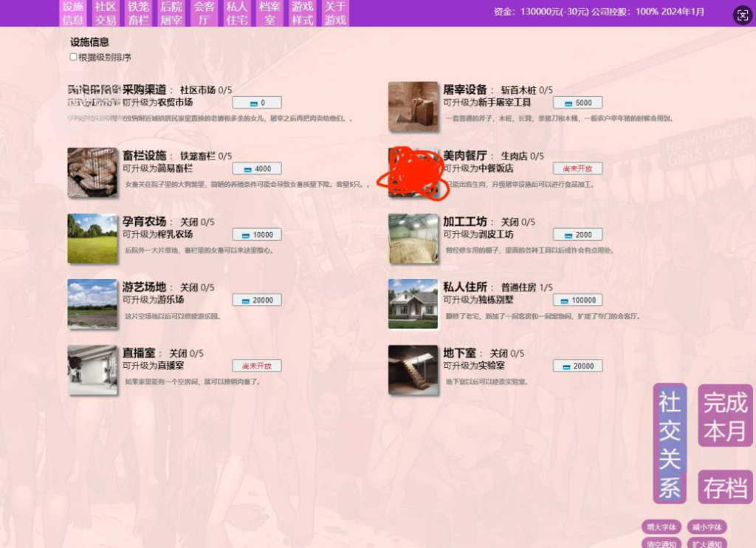
Task: Click the 孕育农场 grass field picture
Action: pos(92,239)
